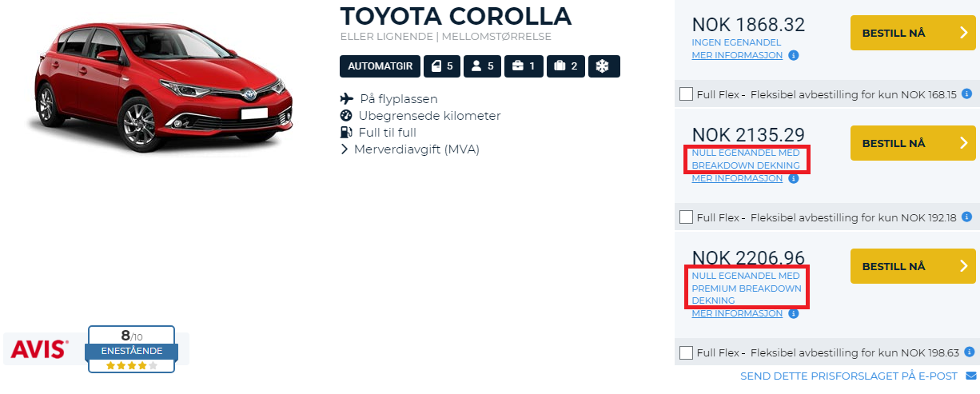The height and width of the screenshot is (394, 980).
Task: Send dette prisforslaget på e-post
Action: 850,376
